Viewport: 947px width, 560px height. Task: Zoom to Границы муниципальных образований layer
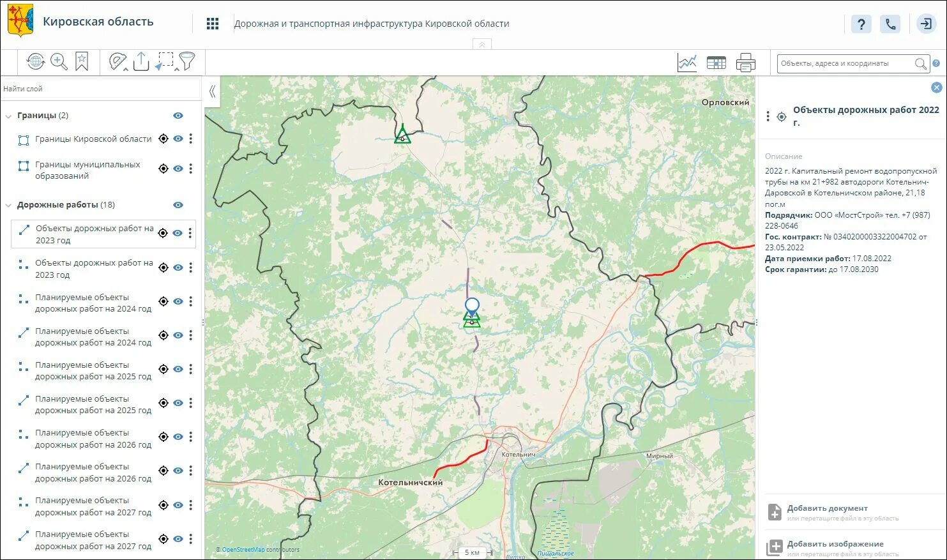(x=163, y=169)
